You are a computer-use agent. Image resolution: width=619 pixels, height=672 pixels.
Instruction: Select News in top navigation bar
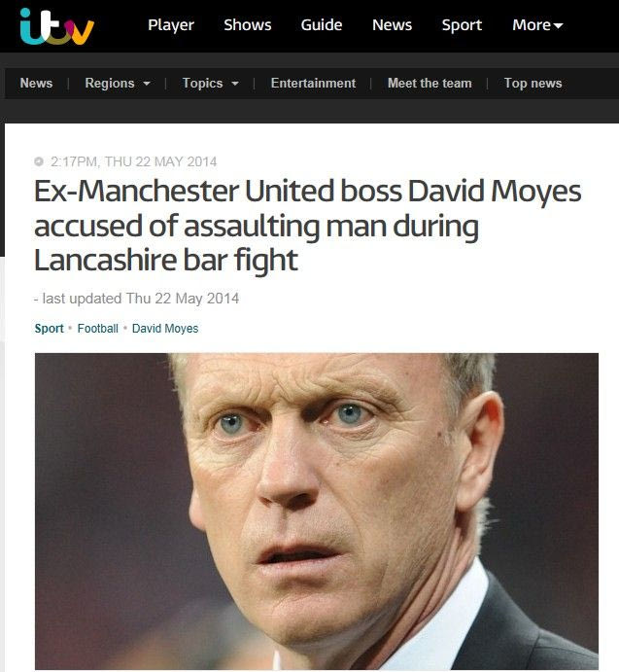[x=392, y=25]
